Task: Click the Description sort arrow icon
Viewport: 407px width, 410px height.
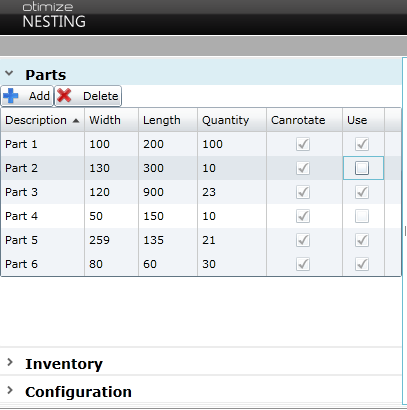Action: (76, 120)
